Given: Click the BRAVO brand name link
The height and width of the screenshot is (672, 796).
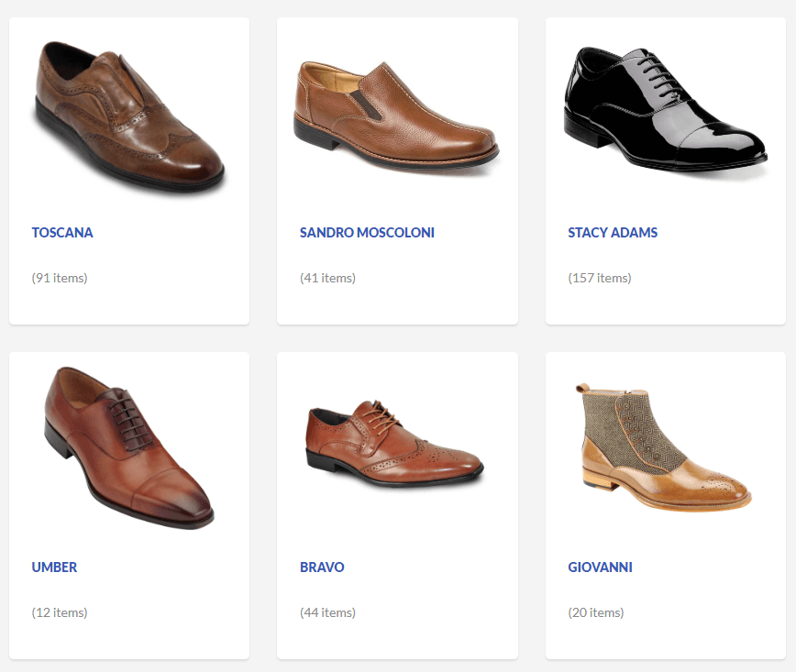Looking at the screenshot, I should 322,567.
